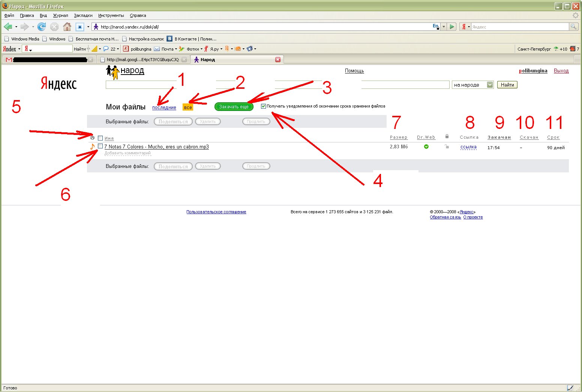Click the lock icon in the file row
The image size is (582, 392).
tap(447, 147)
